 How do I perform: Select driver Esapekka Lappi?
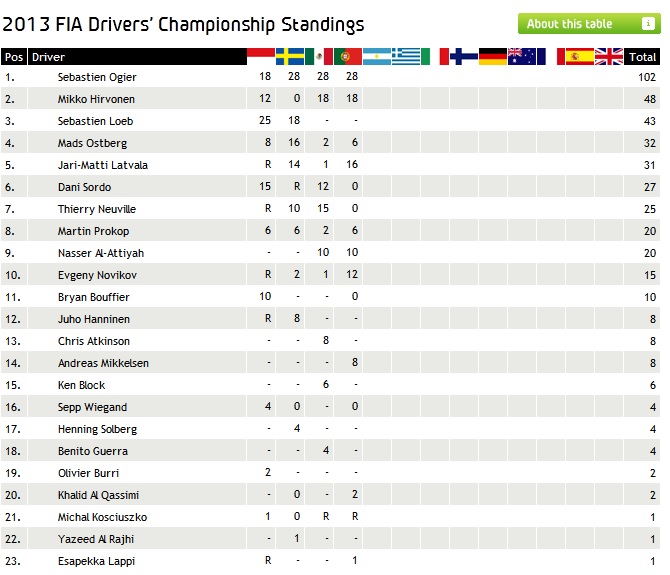[95, 561]
